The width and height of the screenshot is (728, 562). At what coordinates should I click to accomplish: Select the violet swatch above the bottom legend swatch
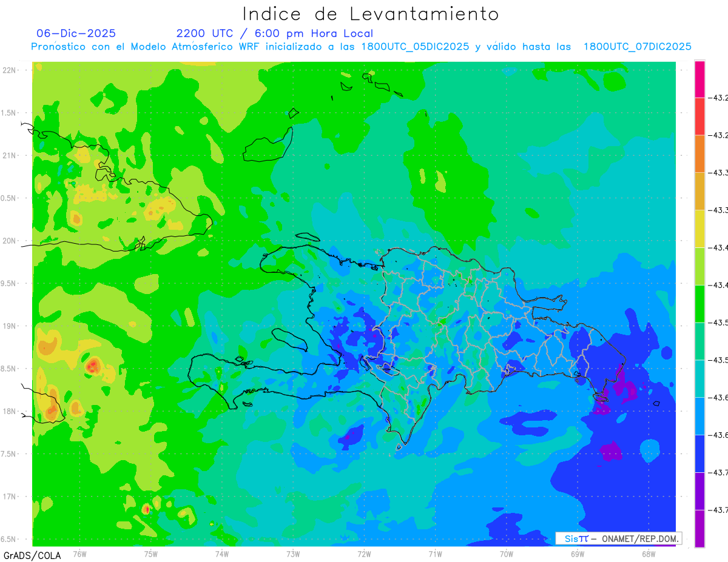(x=699, y=491)
